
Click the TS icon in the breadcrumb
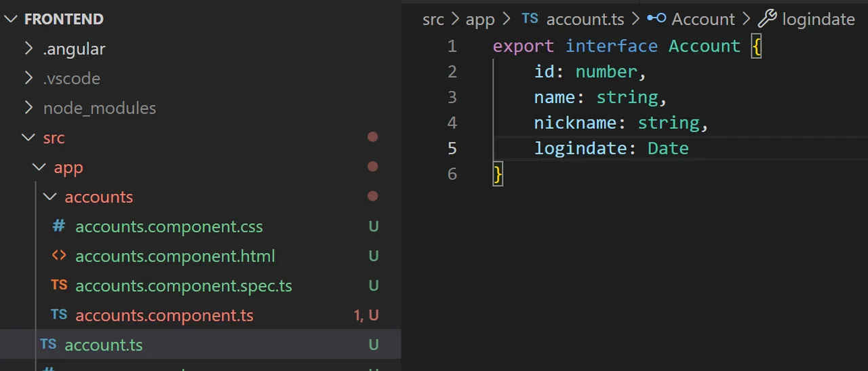pos(530,18)
